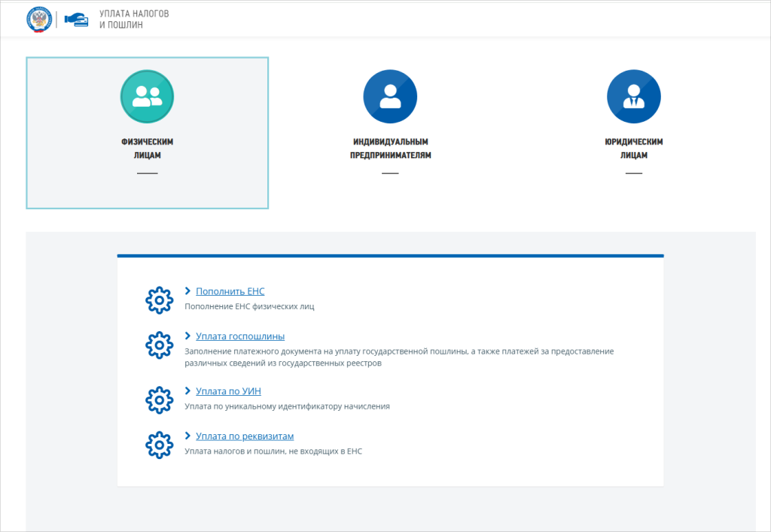Click the green two-person Физическим лицам icon
This screenshot has width=771, height=532.
(147, 96)
